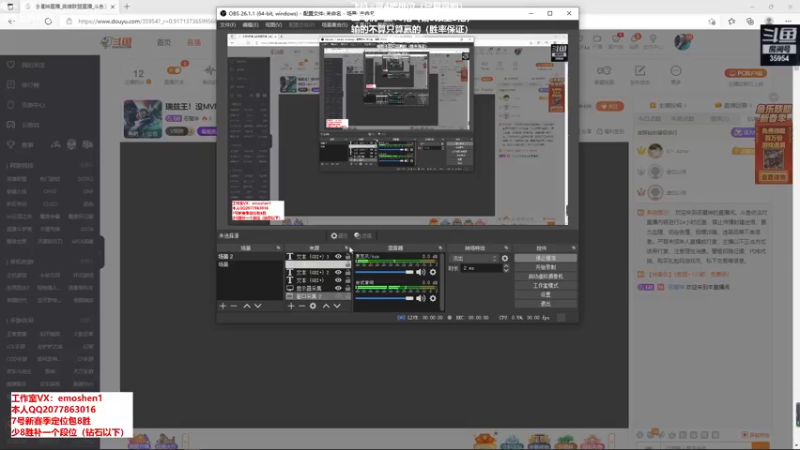The width and height of the screenshot is (800, 450).
Task: Select the second scene row below 场景 2
Action: (249, 265)
